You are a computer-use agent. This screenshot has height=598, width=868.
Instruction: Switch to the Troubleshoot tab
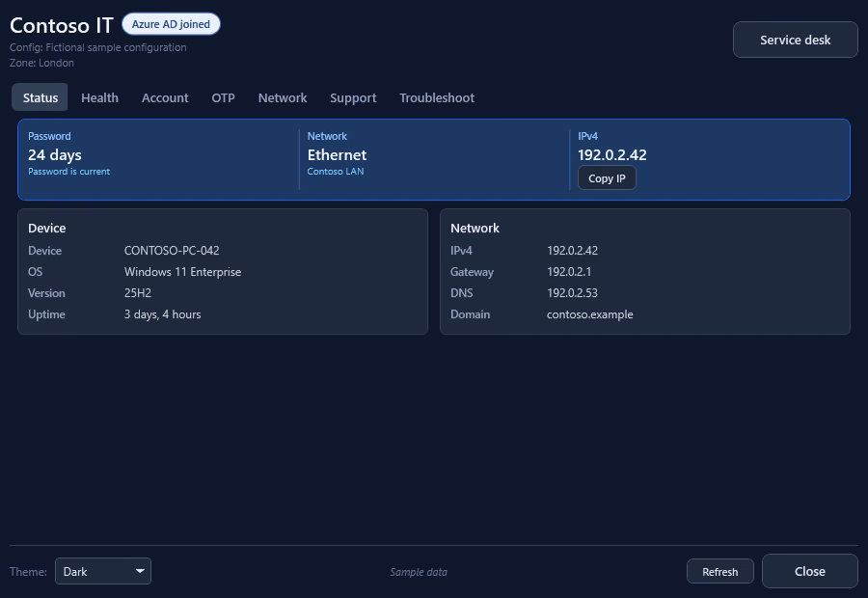437,97
